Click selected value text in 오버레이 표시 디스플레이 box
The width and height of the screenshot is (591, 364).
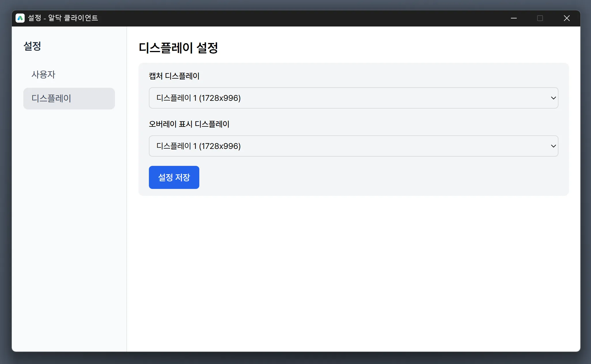pyautogui.click(x=198, y=146)
